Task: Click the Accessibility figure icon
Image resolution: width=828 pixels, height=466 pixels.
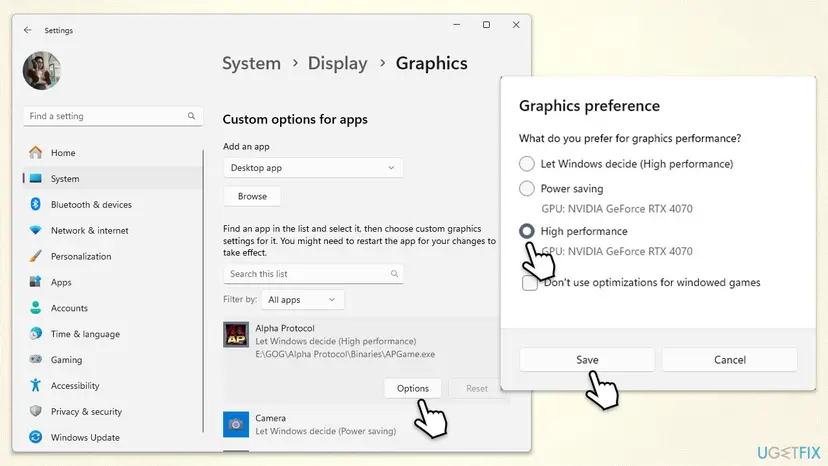Action: [x=35, y=385]
